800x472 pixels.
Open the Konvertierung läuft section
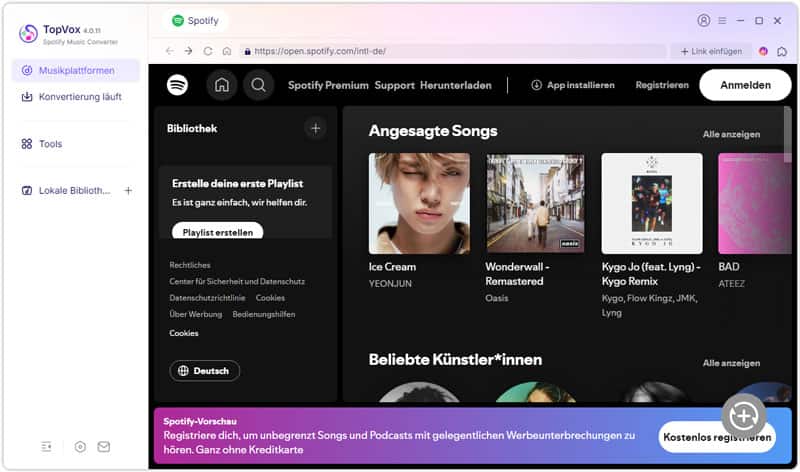76,96
